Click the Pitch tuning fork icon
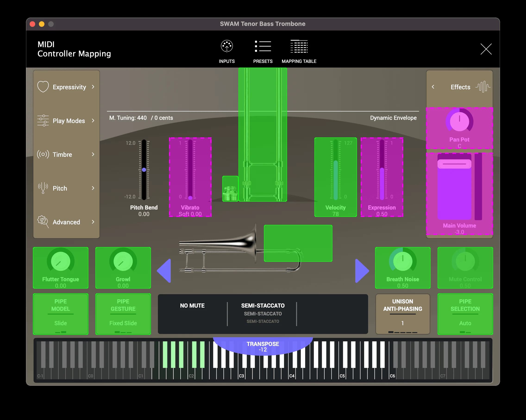Viewport: 526px width, 420px height. pos(43,188)
